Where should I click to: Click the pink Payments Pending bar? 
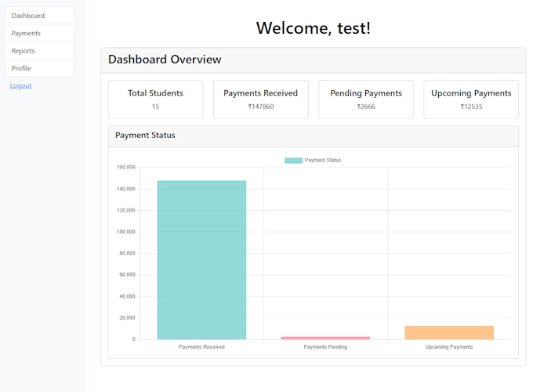tap(325, 338)
